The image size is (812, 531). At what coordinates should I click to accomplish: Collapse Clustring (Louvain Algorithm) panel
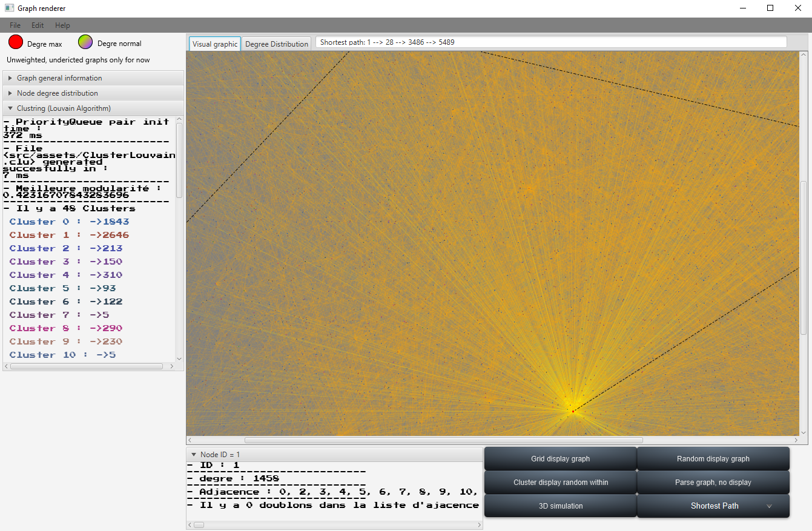click(93, 108)
